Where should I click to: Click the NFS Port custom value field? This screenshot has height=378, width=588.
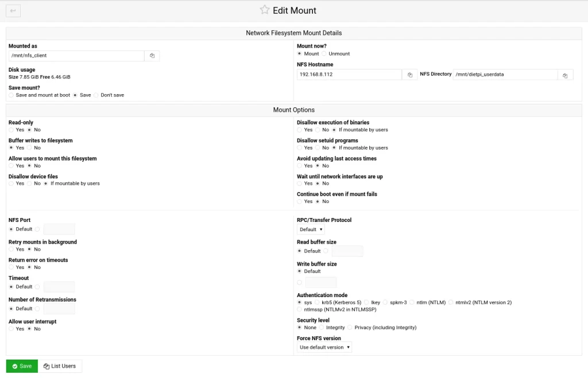click(59, 229)
